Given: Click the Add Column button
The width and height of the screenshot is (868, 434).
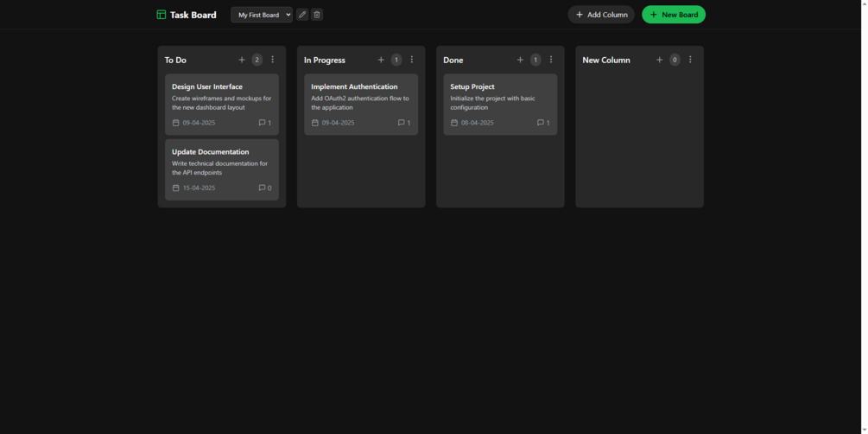Looking at the screenshot, I should click(601, 15).
